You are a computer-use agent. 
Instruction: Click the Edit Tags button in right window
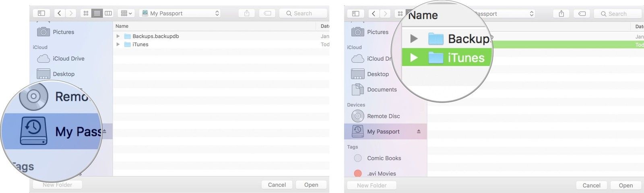click(582, 14)
